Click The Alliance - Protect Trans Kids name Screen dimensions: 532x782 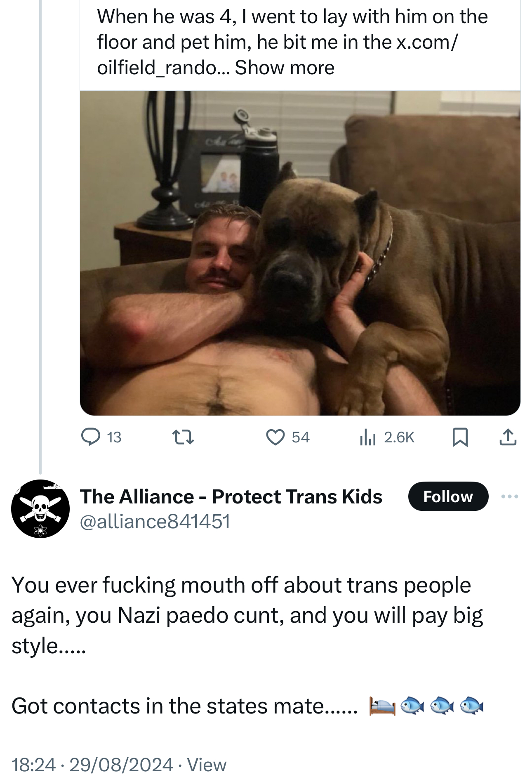231,496
